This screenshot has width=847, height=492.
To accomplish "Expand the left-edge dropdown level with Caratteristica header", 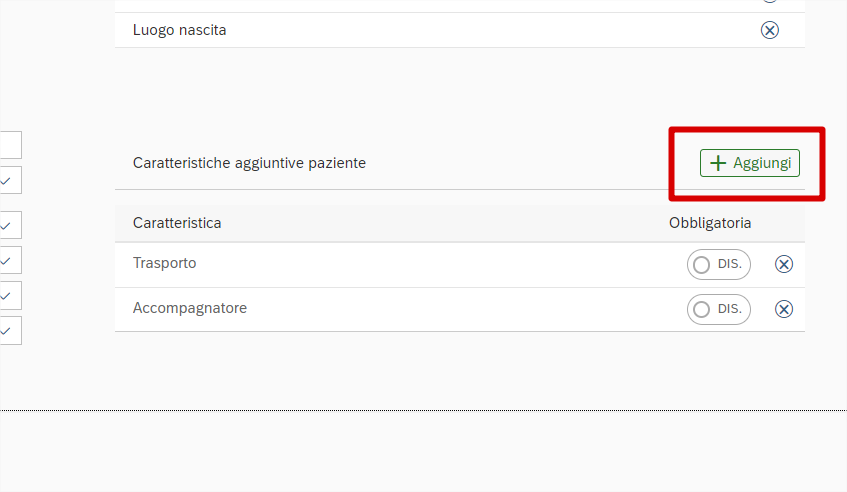I will [8, 225].
